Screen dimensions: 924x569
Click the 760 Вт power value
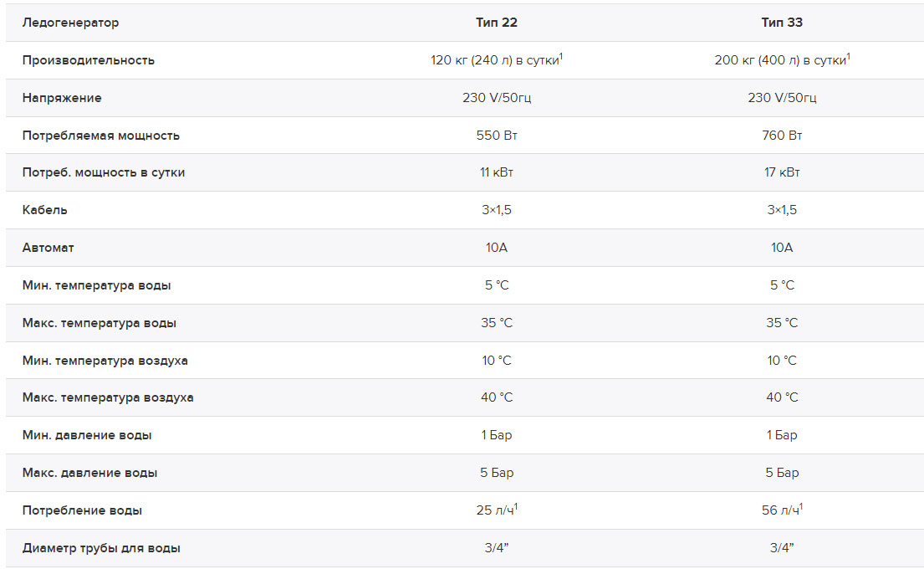781,135
